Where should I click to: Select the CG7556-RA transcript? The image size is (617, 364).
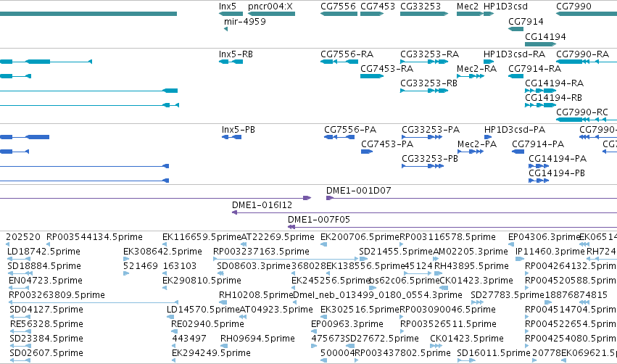pos(339,62)
